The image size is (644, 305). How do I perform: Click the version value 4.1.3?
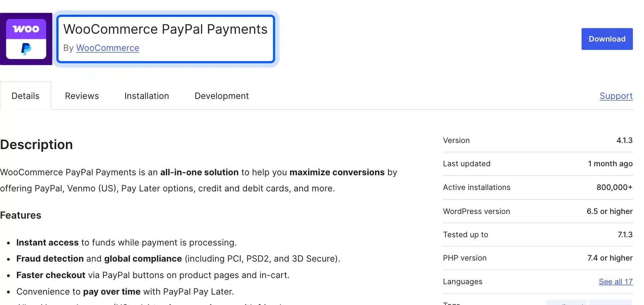(x=625, y=140)
